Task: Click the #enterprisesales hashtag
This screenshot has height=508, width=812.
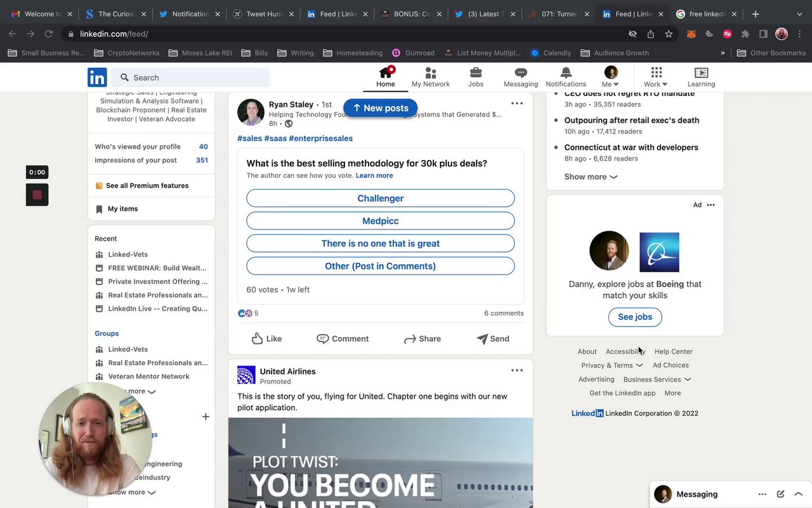Action: (x=320, y=138)
